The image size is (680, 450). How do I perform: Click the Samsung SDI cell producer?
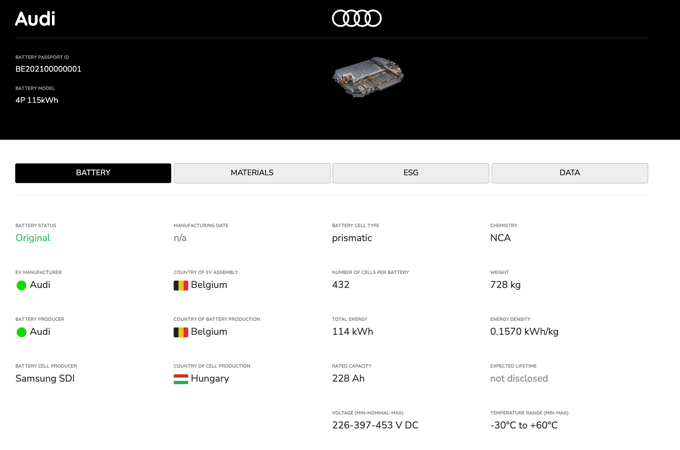click(45, 378)
